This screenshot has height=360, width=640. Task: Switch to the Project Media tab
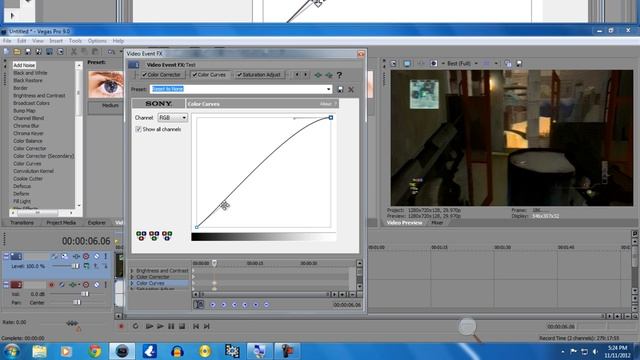click(61, 223)
